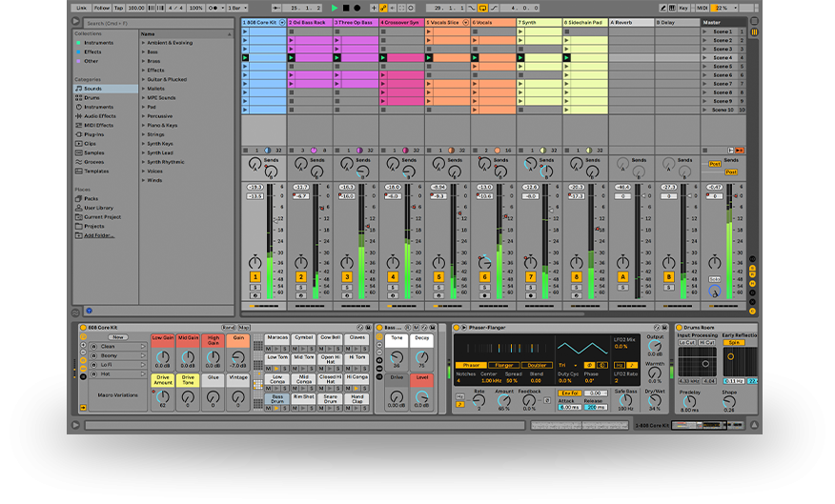Solo the 2 Oxi Bass Rack track
The height and width of the screenshot is (504, 835).
point(301,287)
